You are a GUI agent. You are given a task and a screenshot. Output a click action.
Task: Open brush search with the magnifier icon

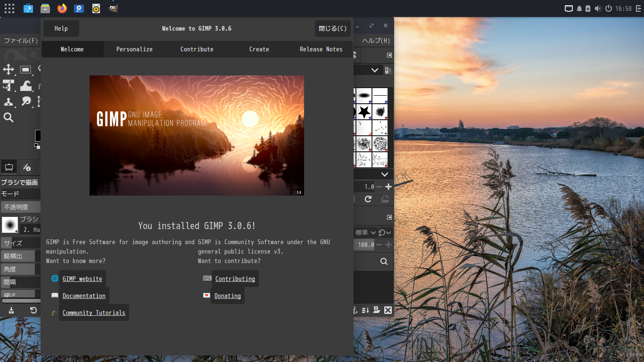pyautogui.click(x=383, y=261)
